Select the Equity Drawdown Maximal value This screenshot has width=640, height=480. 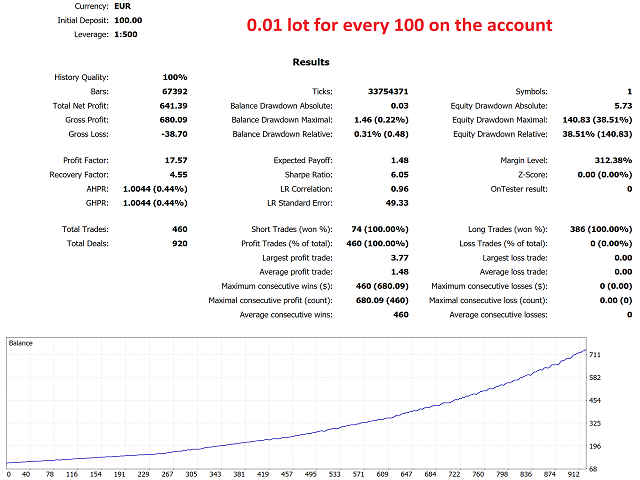point(597,120)
